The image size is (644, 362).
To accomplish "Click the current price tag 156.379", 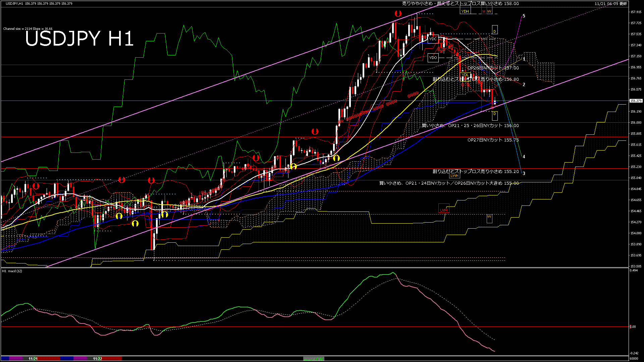I will coord(636,101).
